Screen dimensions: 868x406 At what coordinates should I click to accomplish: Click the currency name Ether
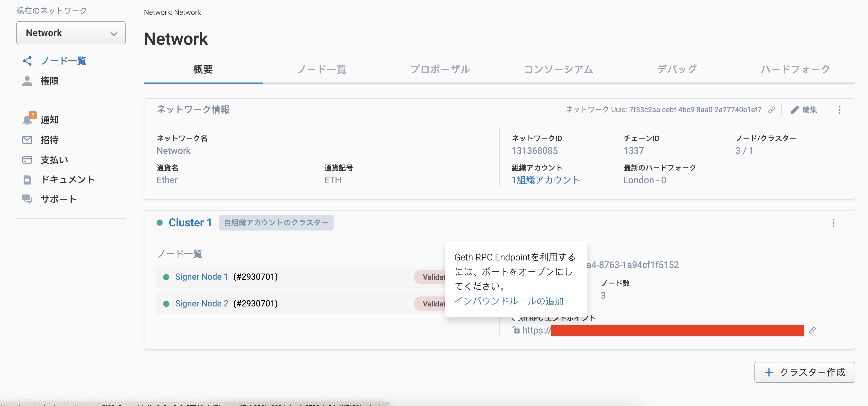167,180
